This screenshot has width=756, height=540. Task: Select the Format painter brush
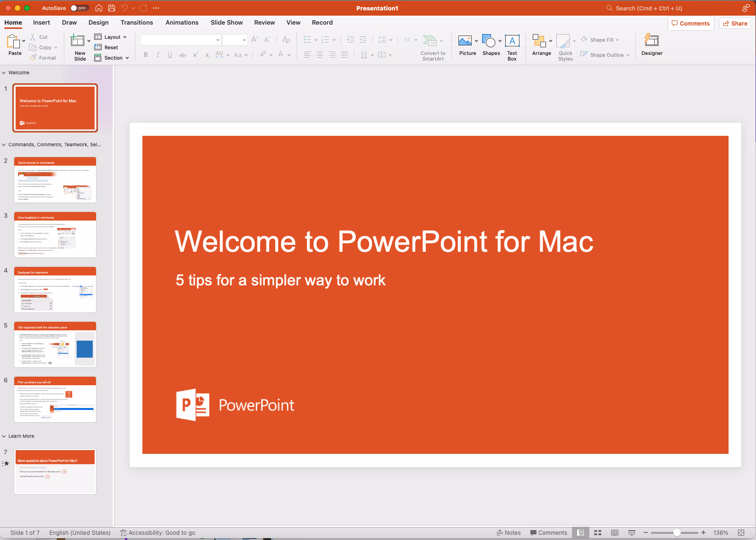coord(33,58)
